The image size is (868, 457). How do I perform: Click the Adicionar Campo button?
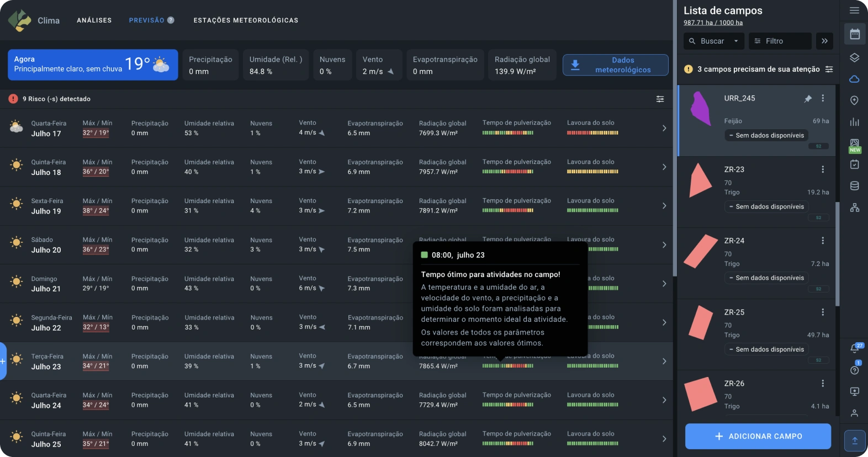coord(758,436)
